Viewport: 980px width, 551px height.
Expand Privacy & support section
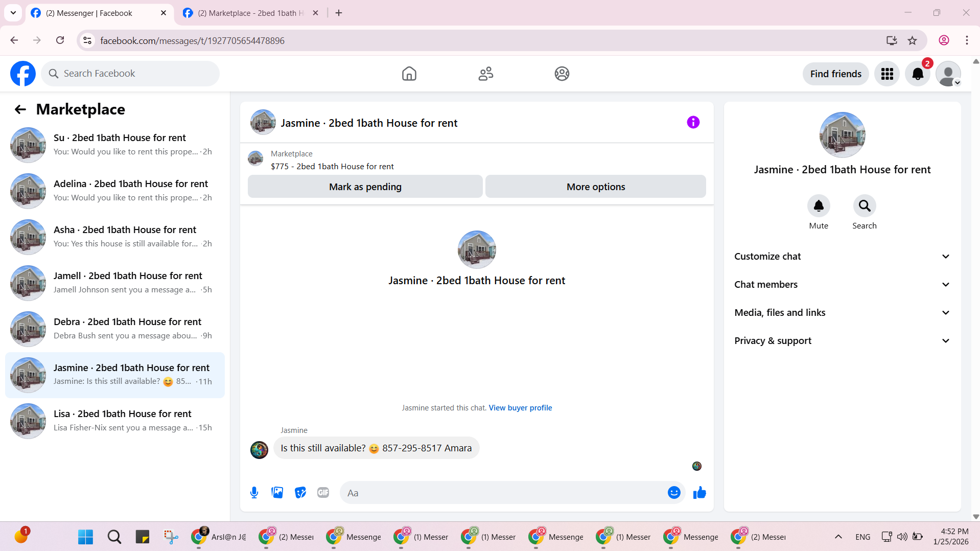[843, 341]
